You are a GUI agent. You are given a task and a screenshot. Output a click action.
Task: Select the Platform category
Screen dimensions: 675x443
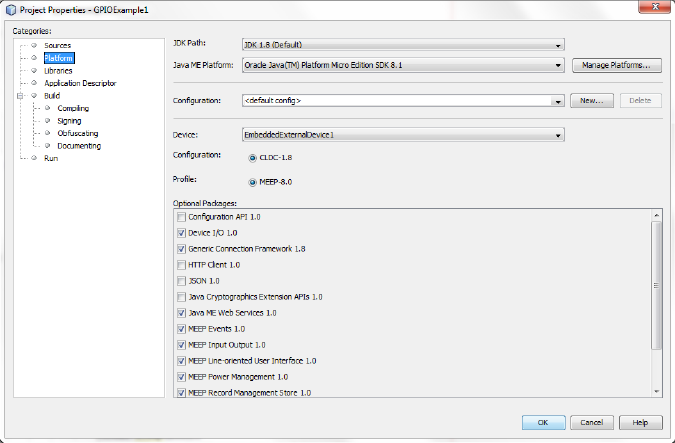[59, 58]
